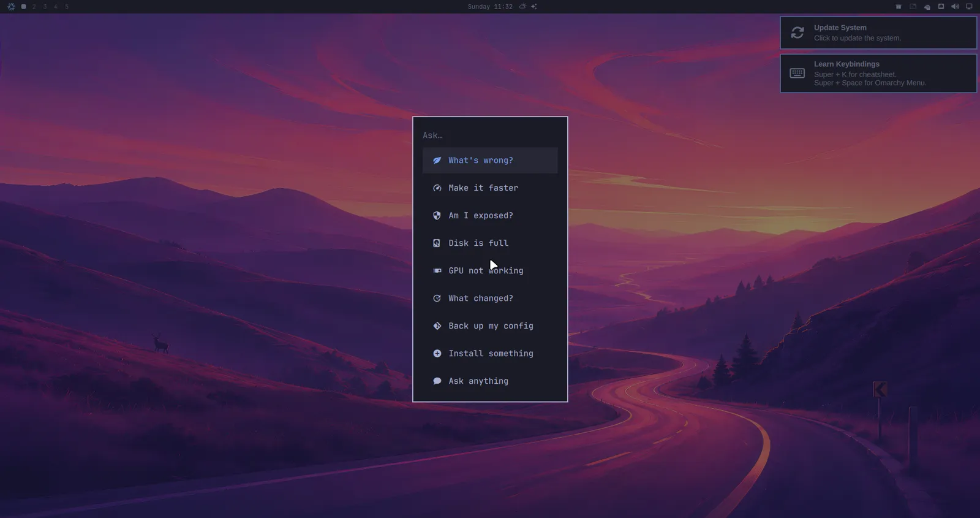
Task: Choose "GPU not working" entry
Action: click(x=490, y=271)
